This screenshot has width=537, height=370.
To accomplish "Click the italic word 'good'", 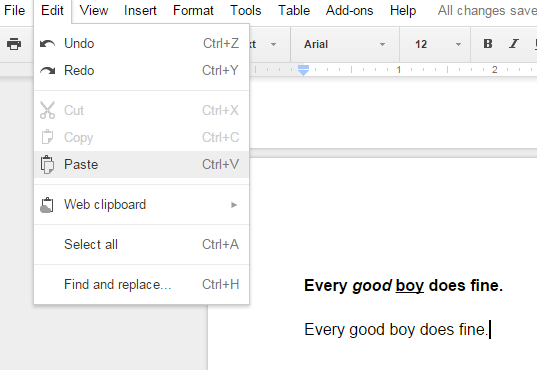I will point(372,286).
